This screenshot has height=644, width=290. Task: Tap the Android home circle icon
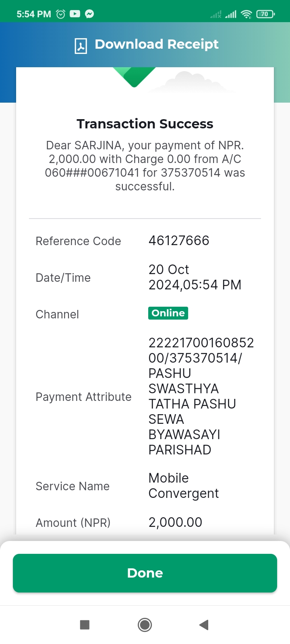(145, 625)
